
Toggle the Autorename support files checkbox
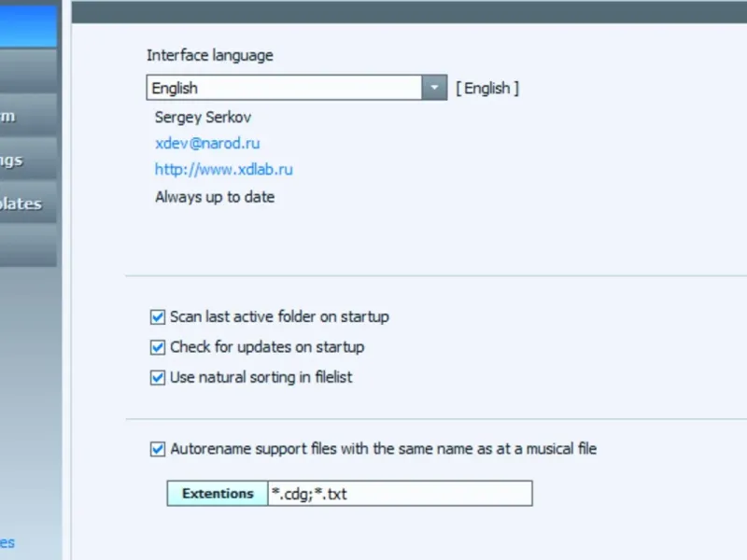[x=158, y=449]
